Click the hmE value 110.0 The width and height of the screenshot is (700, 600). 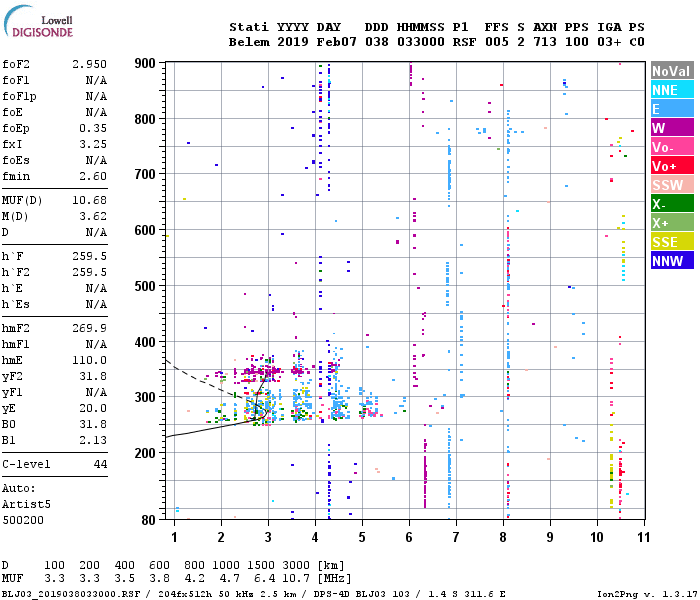tap(90, 360)
